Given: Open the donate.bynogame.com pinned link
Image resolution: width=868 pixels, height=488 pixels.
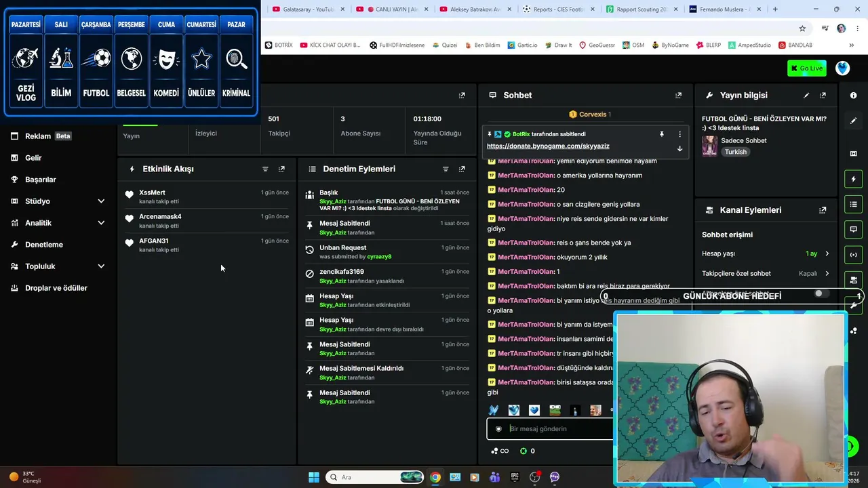Looking at the screenshot, I should click(x=548, y=146).
